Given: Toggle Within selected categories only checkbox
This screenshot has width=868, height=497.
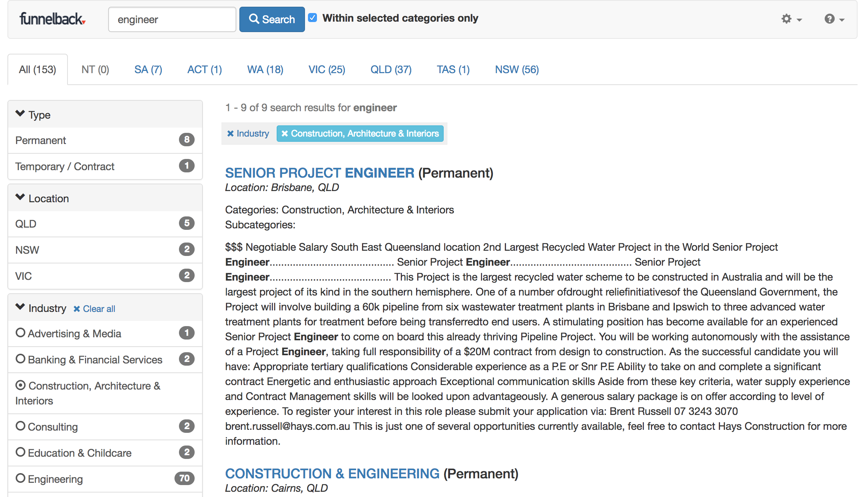Looking at the screenshot, I should tap(313, 18).
